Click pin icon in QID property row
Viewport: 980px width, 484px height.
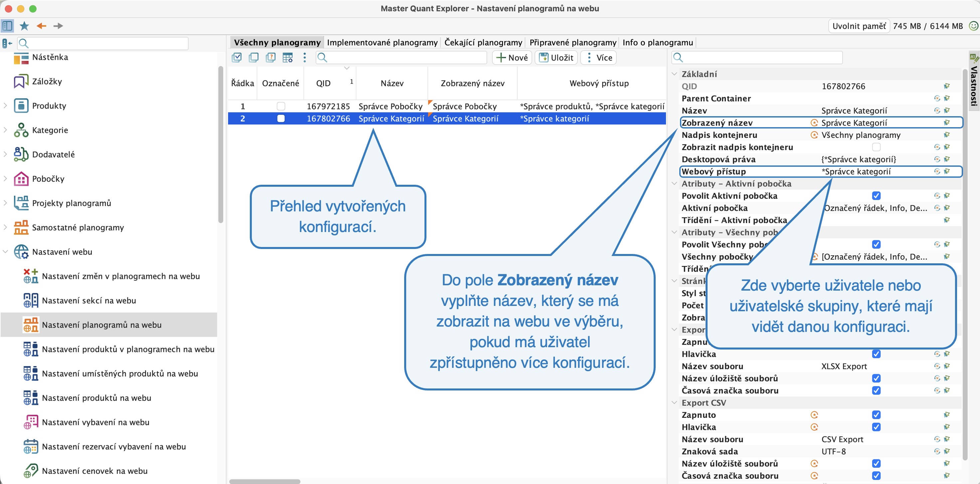947,86
